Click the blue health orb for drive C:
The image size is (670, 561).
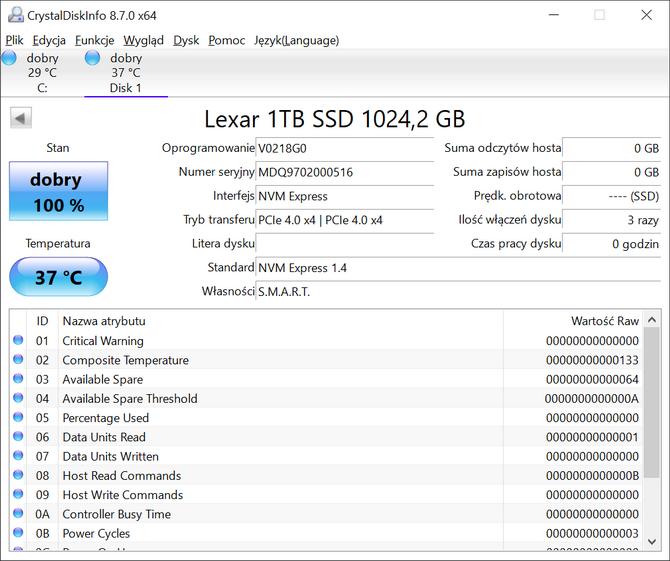tap(9, 58)
